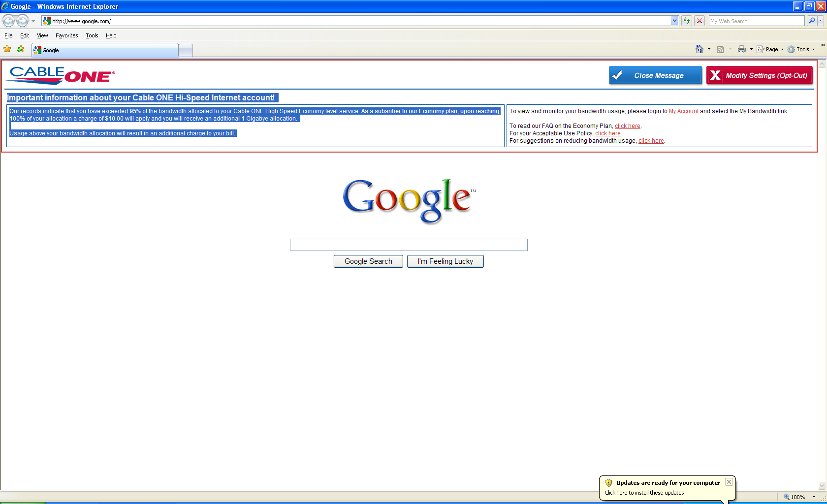Screen dimensions: 827x504
Task: Open the My Account link
Action: [683, 111]
